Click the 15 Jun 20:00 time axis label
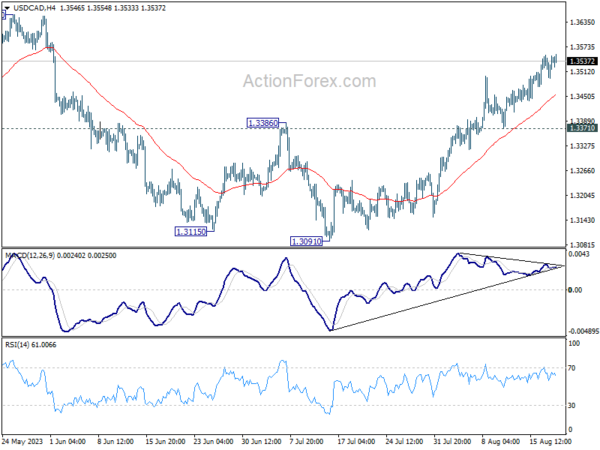Viewport: 600px width, 450px height. (x=165, y=441)
